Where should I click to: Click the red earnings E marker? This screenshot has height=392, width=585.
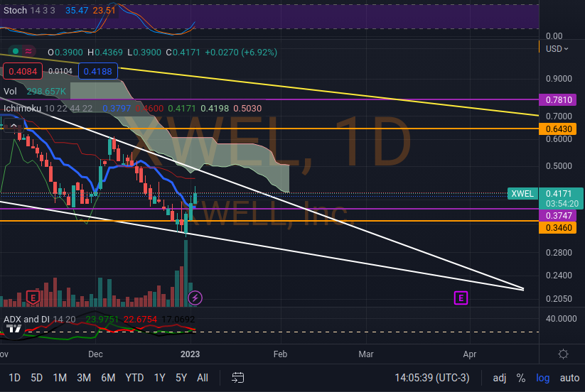tap(33, 298)
